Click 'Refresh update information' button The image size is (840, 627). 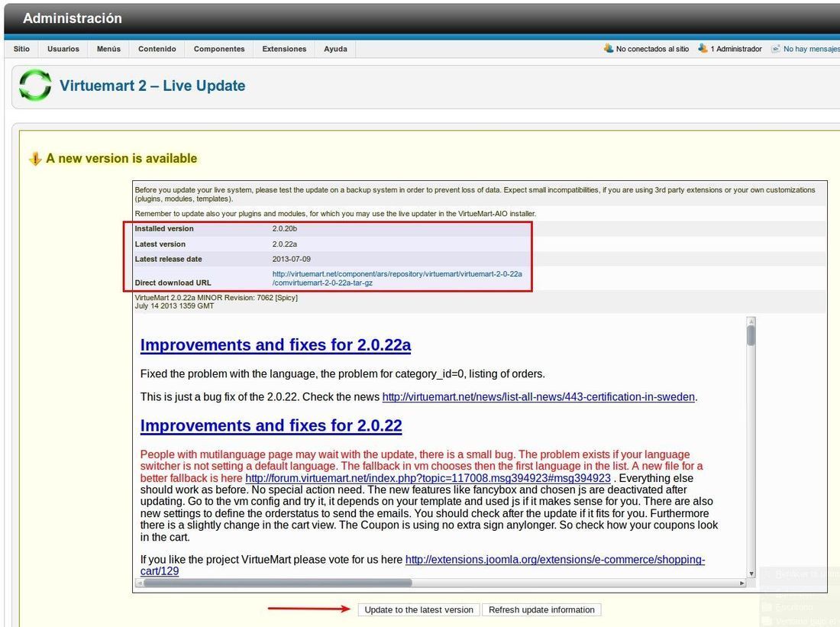[x=541, y=610]
